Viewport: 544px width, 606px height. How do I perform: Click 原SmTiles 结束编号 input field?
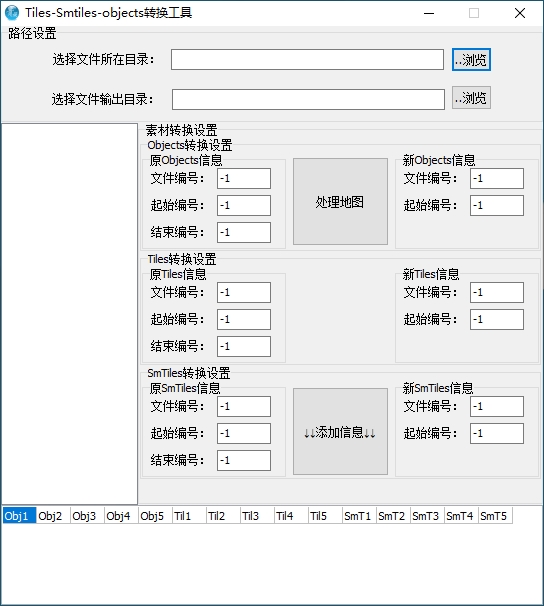244,460
